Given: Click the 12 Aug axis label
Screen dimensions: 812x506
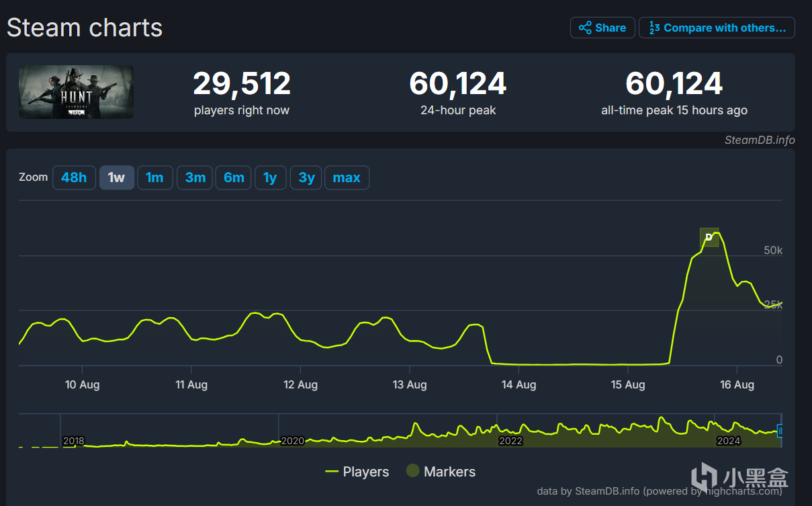Looking at the screenshot, I should pos(300,384).
